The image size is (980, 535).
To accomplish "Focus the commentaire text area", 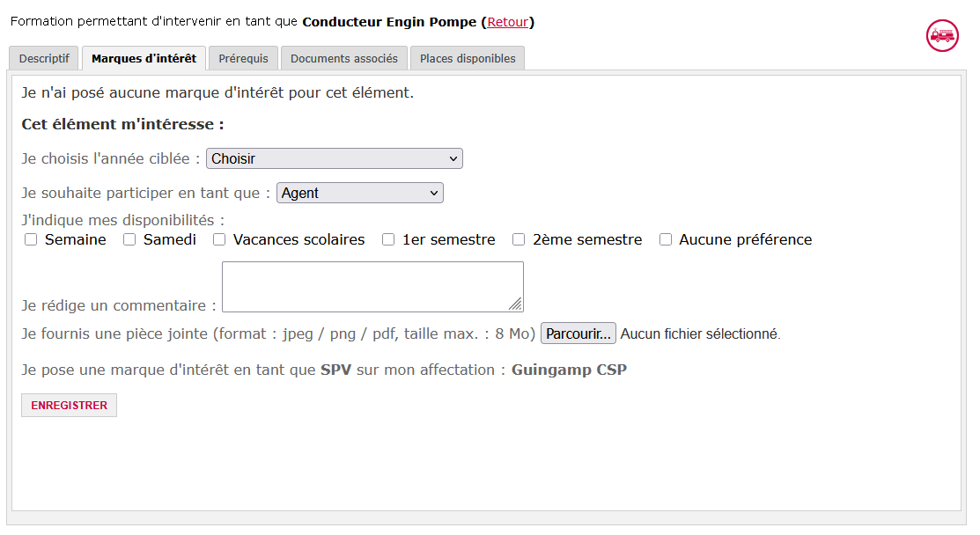I will point(372,287).
